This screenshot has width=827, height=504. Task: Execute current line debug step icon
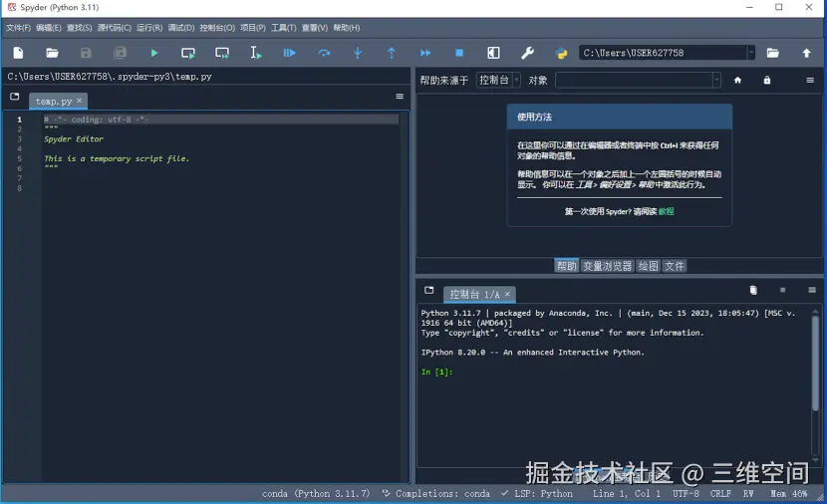(324, 53)
